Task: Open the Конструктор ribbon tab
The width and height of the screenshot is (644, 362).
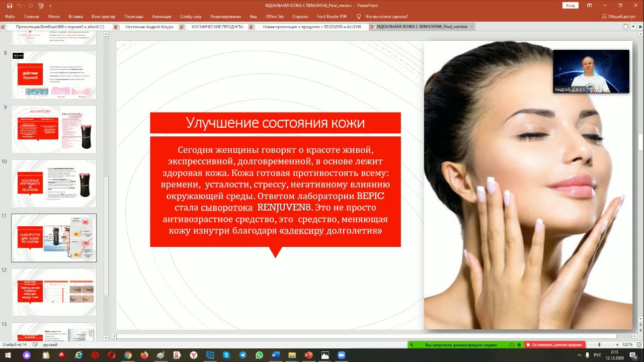Action: pyautogui.click(x=104, y=17)
